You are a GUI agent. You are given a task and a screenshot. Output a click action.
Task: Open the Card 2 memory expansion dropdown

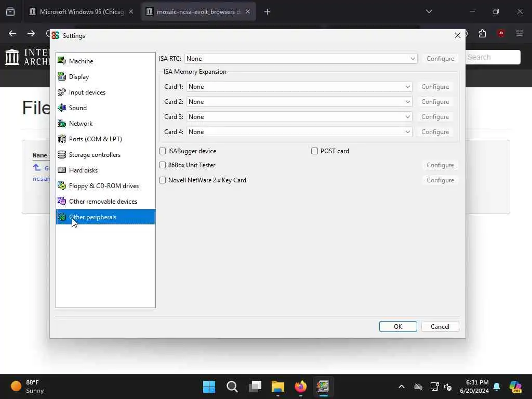299,102
